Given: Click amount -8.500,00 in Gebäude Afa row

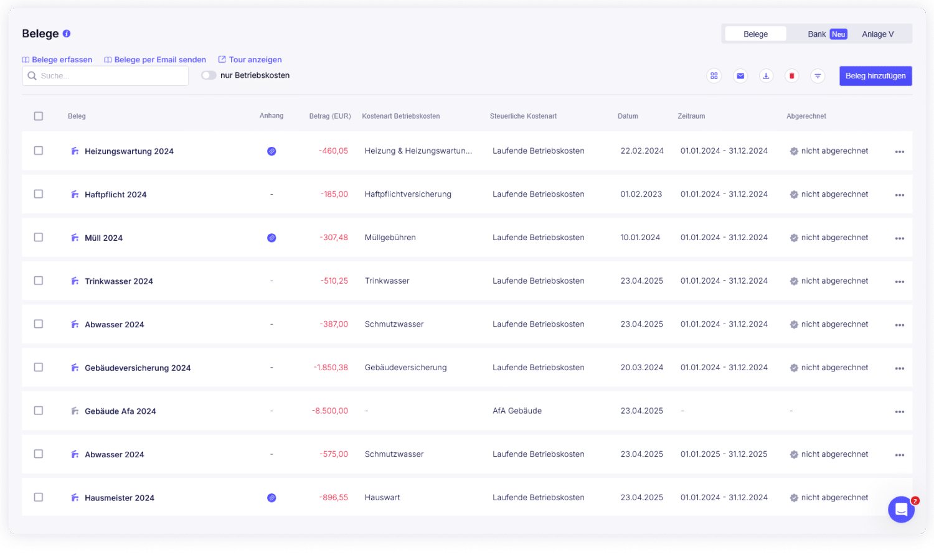Looking at the screenshot, I should click(x=330, y=411).
